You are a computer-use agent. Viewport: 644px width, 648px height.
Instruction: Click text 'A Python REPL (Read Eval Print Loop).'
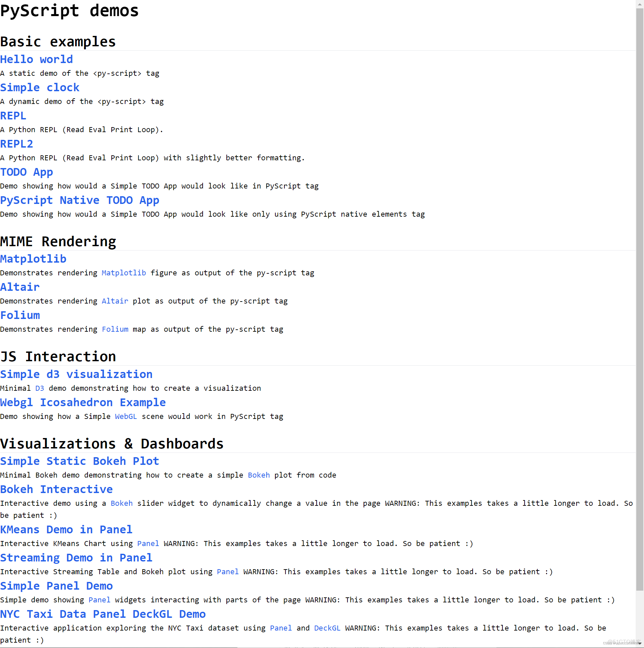[82, 130]
